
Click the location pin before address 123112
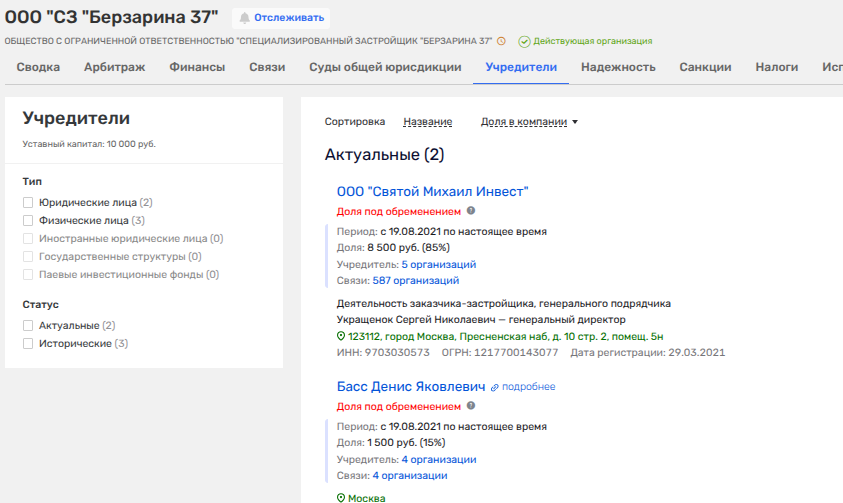click(341, 337)
